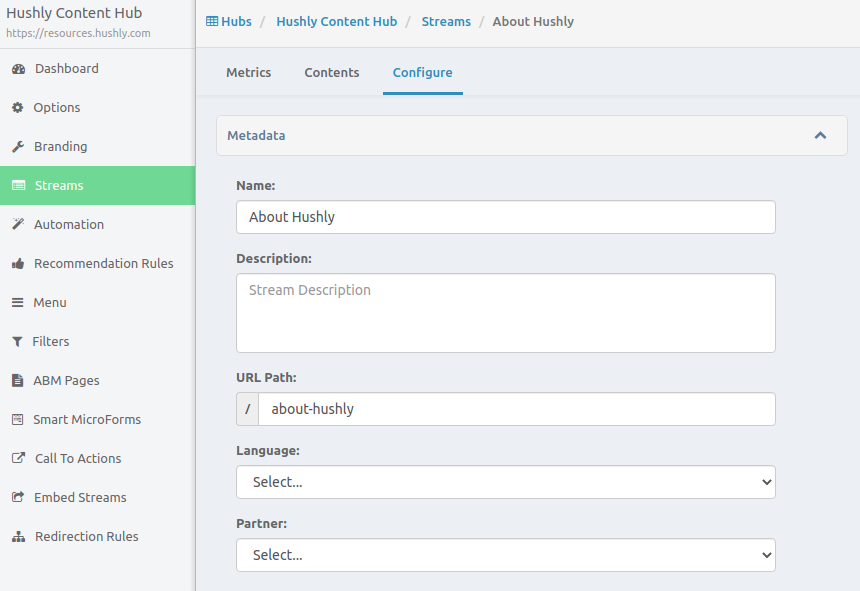Open Redirection Rules
The height and width of the screenshot is (591, 860).
click(98, 536)
